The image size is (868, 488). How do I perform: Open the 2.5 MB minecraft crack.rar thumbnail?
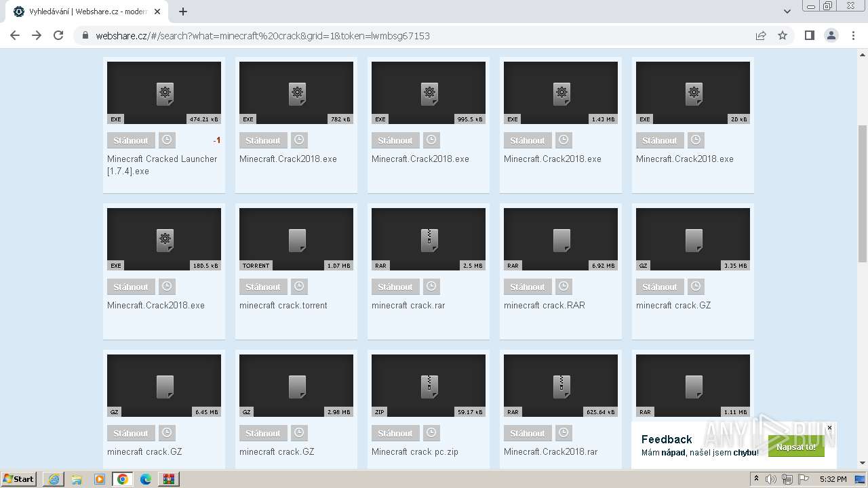[x=429, y=239]
